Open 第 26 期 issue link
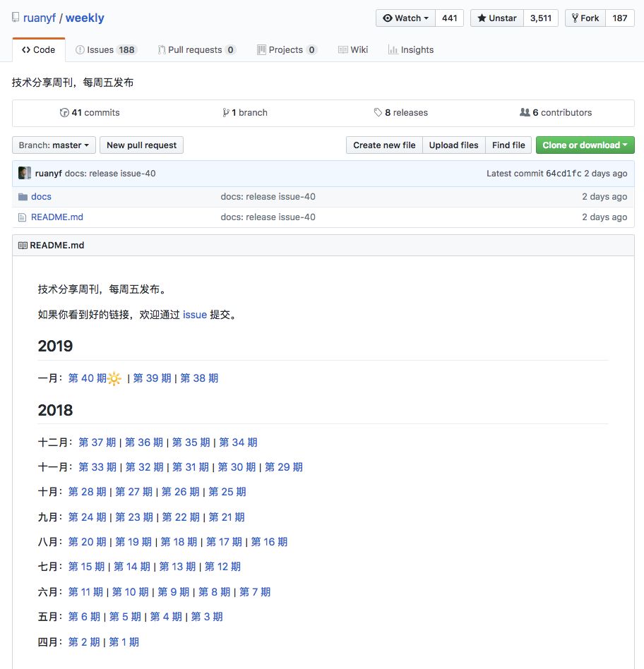Viewport: 644px width, 669px height. pos(180,492)
